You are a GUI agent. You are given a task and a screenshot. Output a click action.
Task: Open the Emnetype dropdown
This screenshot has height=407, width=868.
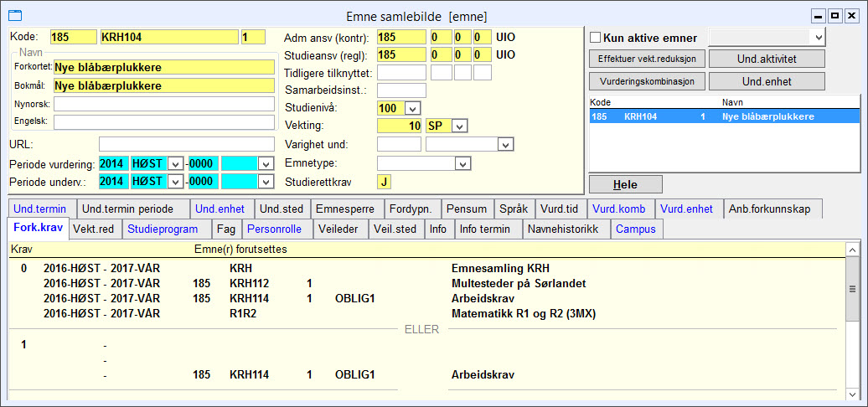[x=462, y=163]
